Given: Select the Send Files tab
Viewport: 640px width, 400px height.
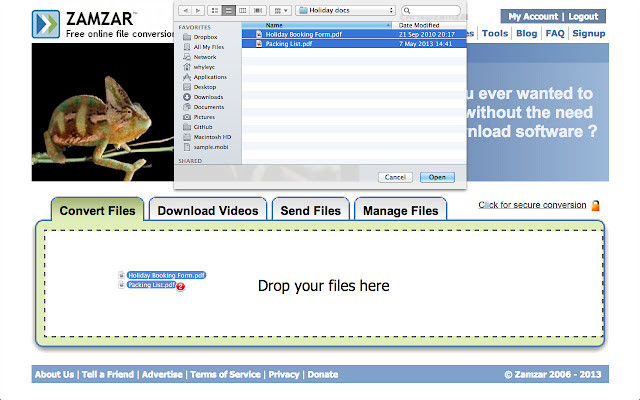Looking at the screenshot, I should (310, 210).
